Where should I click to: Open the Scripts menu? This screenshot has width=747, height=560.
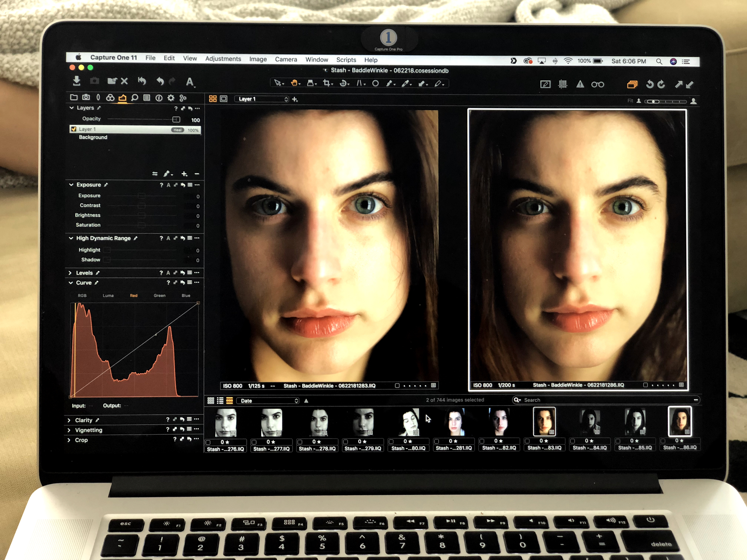[x=346, y=60]
